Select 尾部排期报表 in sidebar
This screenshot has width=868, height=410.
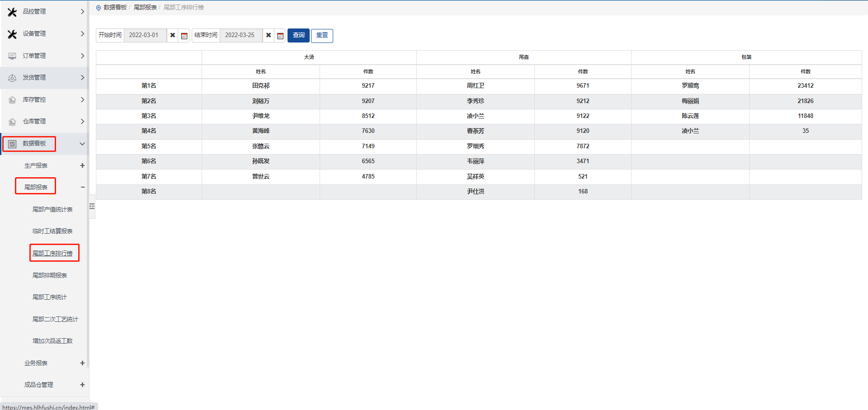tap(50, 275)
